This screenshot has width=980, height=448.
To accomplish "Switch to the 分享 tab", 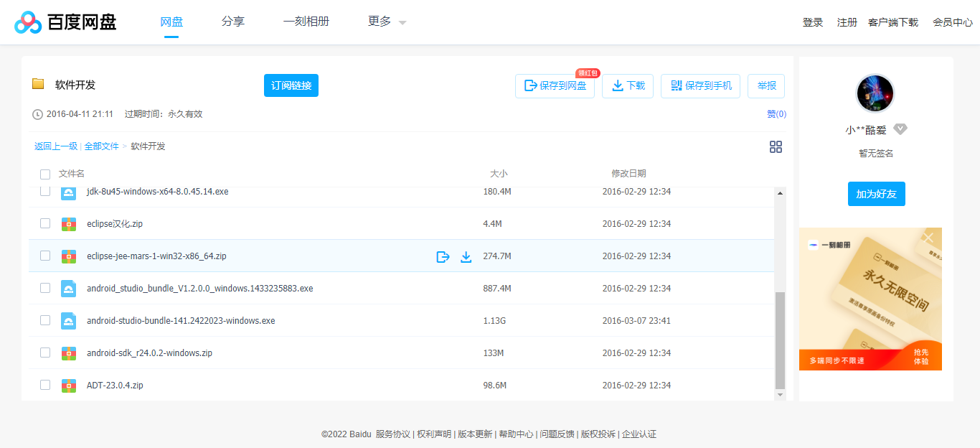I will 233,22.
